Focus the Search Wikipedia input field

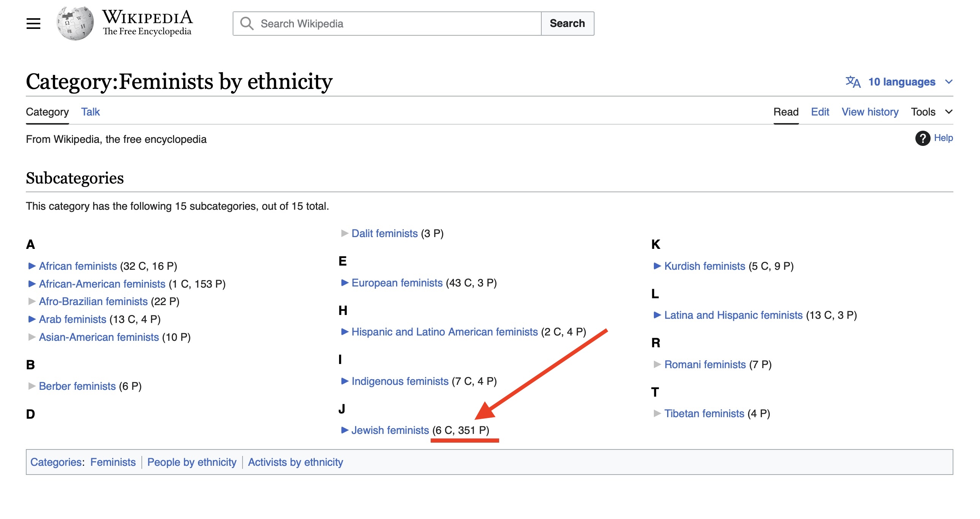pyautogui.click(x=387, y=24)
